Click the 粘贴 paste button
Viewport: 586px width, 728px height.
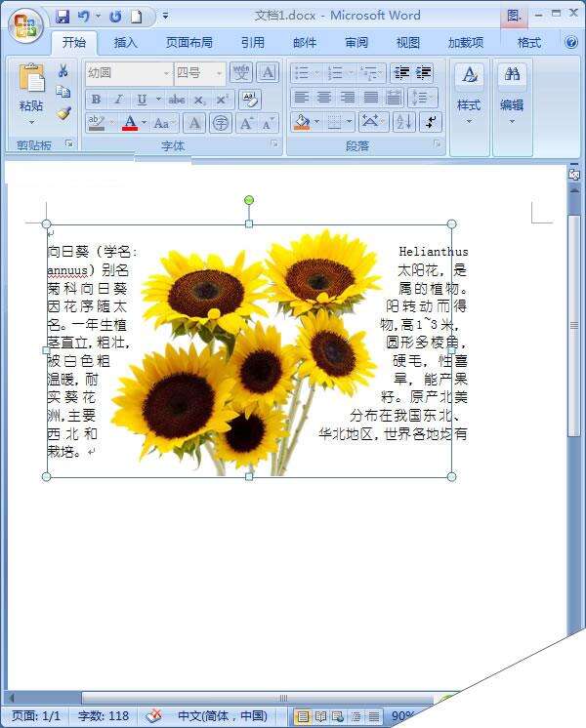tap(31, 87)
